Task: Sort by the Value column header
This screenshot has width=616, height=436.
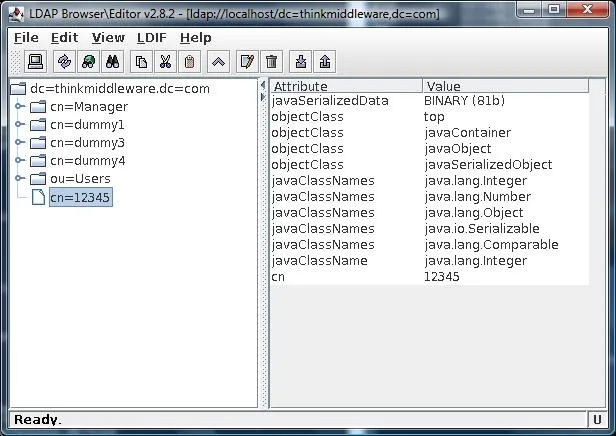Action: [x=506, y=86]
